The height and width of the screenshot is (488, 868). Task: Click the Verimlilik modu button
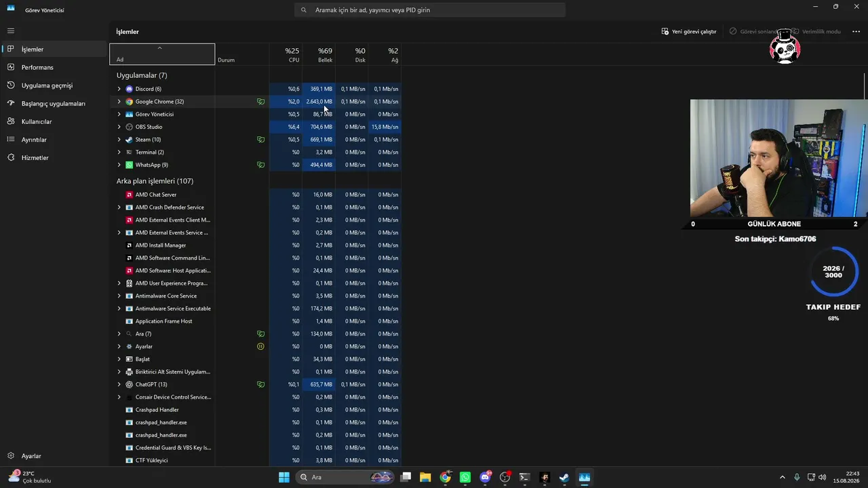816,31
